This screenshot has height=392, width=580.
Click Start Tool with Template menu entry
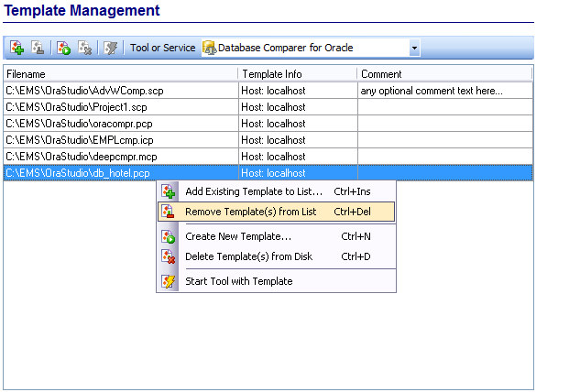(x=238, y=281)
